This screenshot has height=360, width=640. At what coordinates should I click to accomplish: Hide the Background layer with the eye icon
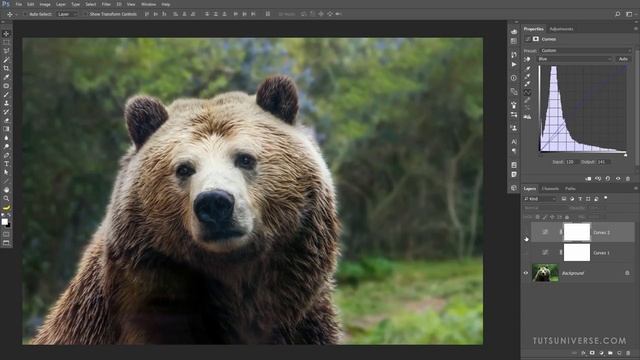tap(526, 273)
